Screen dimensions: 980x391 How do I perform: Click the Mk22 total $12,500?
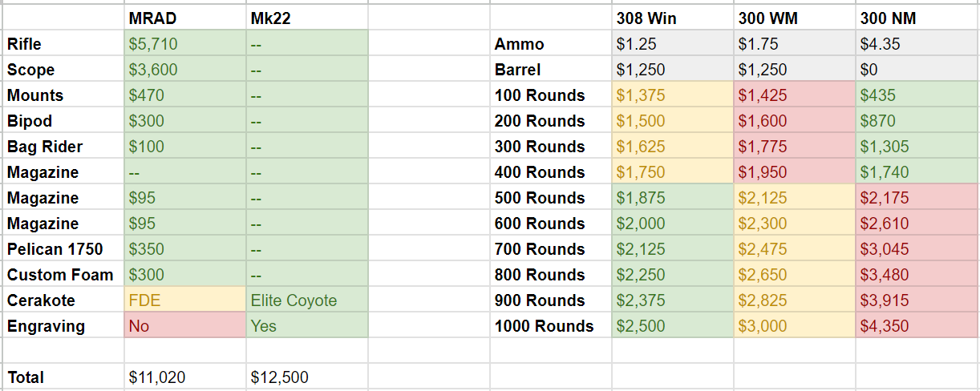coord(307,377)
